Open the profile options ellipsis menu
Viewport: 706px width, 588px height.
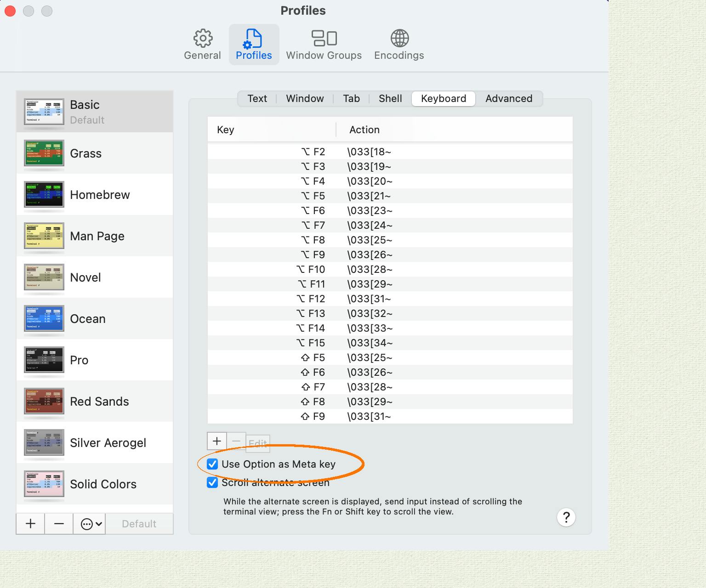(x=89, y=523)
